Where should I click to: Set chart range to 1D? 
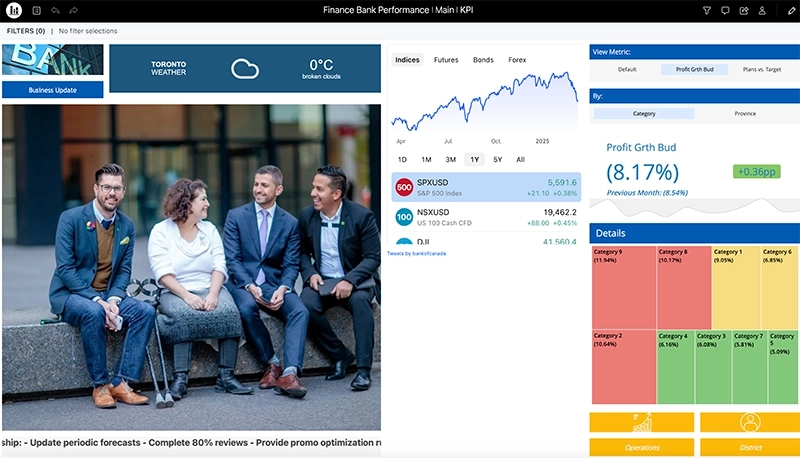pos(402,160)
